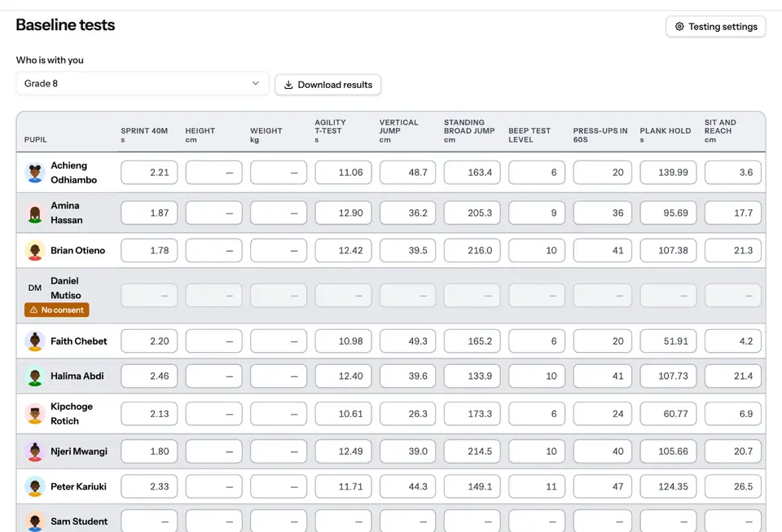Click the Standing broad jump column header
Image resolution: width=782 pixels, height=532 pixels.
[x=469, y=130]
